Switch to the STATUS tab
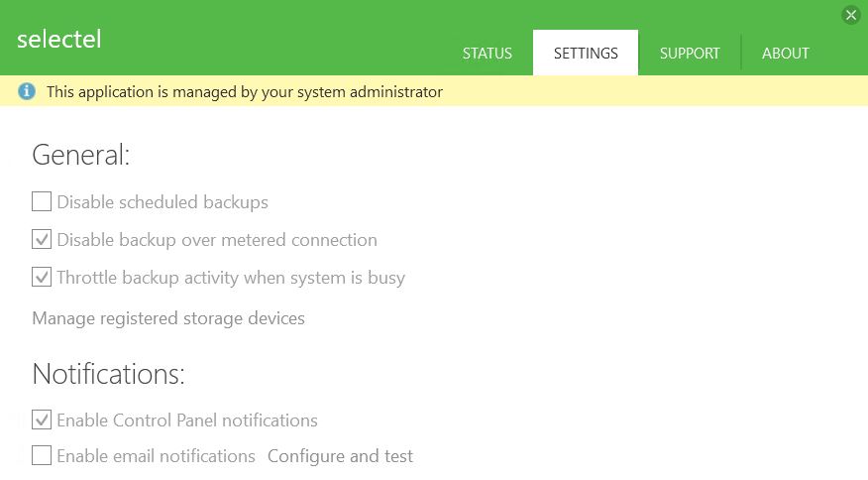868x480 pixels. coord(488,54)
